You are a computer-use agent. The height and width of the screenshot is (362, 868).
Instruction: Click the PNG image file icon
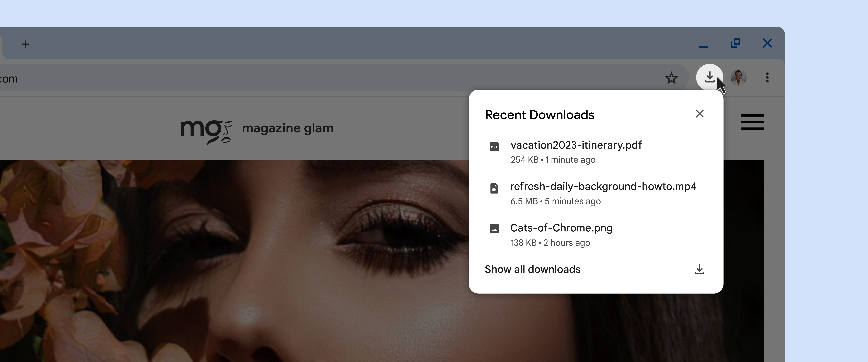click(x=494, y=229)
